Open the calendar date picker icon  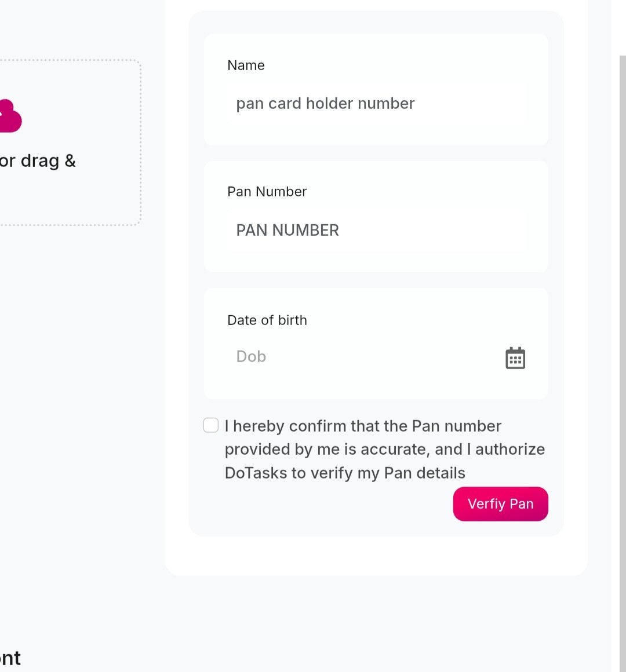515,358
